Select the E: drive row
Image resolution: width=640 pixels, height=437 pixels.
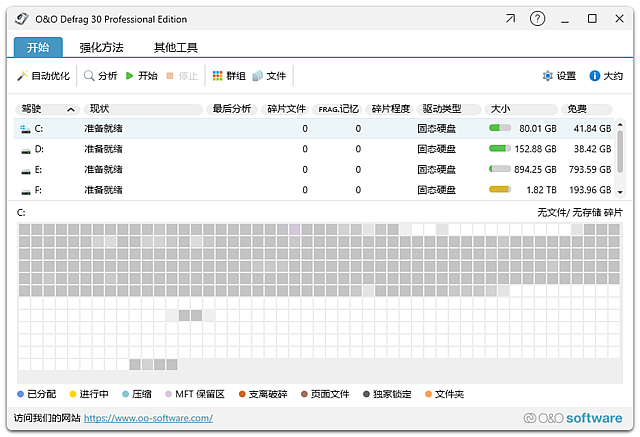point(39,169)
